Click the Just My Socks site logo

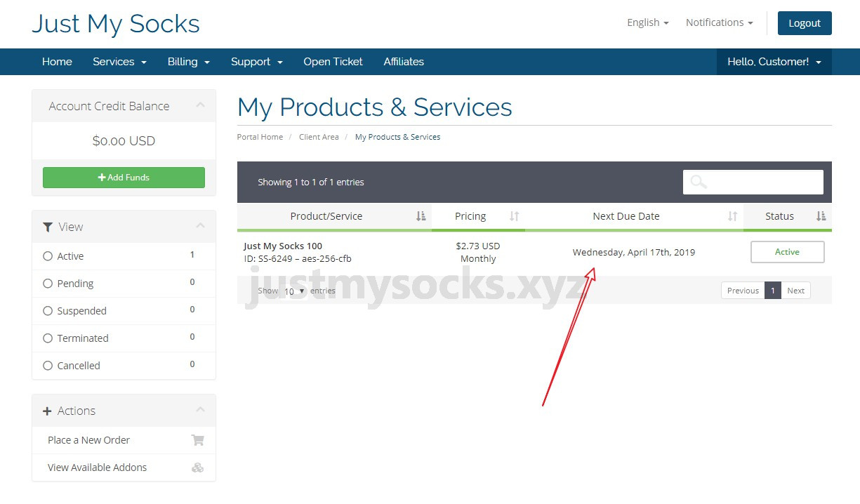click(116, 24)
